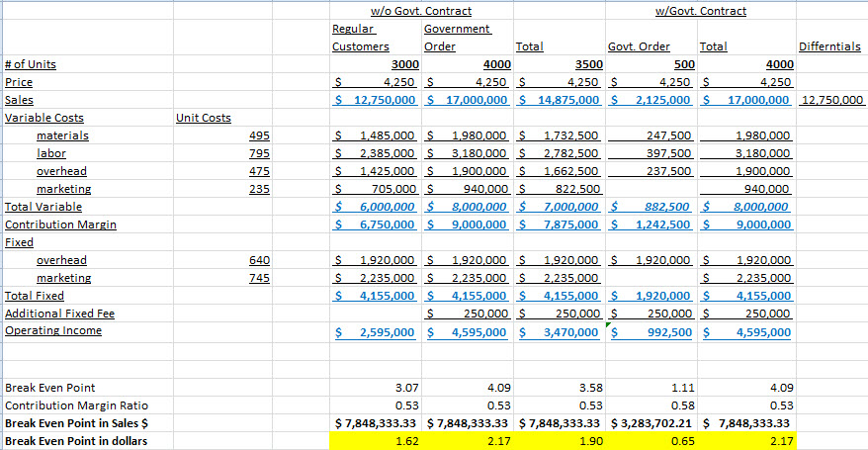Click the "Unit Costs" header cell
This screenshot has height=450, width=868.
point(203,119)
